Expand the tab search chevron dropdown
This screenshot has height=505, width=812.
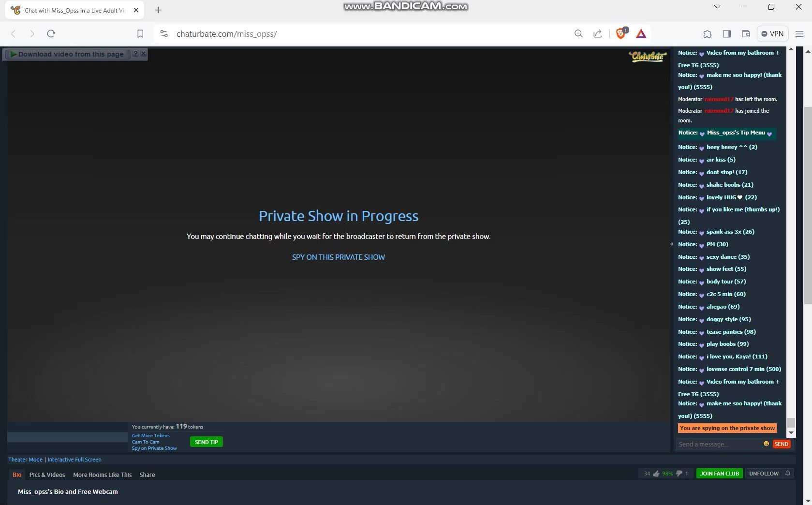coord(717,7)
